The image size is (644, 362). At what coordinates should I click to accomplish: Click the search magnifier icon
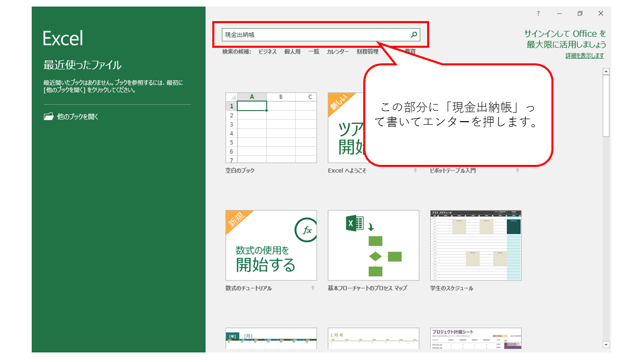click(414, 35)
